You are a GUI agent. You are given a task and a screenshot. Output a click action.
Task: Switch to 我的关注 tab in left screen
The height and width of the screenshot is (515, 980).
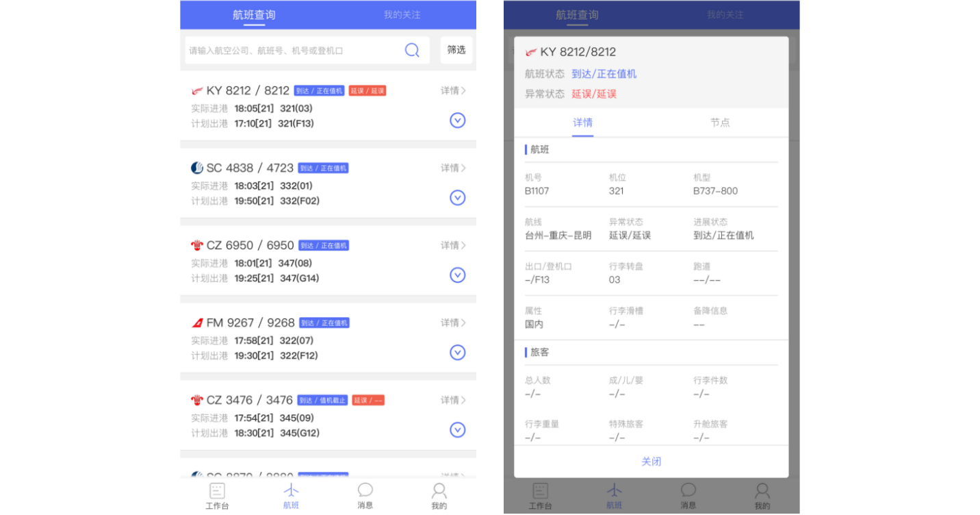pos(402,14)
